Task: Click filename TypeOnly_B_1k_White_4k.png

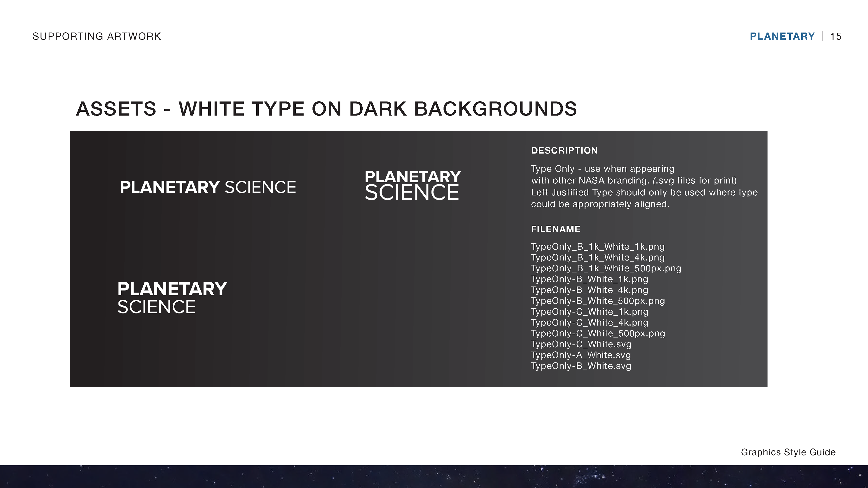Action: pos(598,258)
